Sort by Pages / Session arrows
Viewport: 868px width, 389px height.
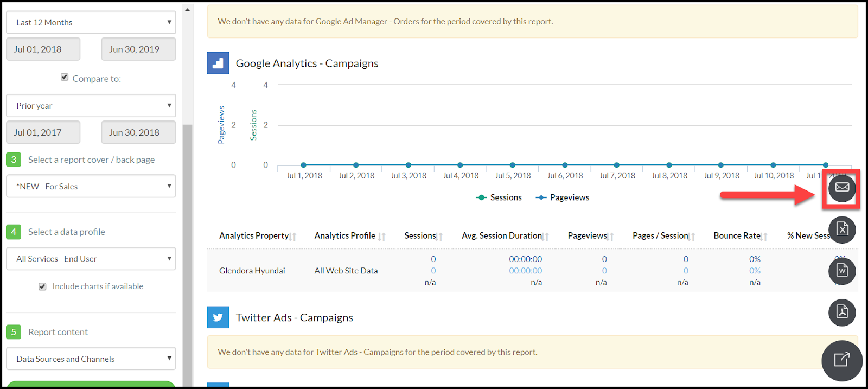tap(692, 237)
